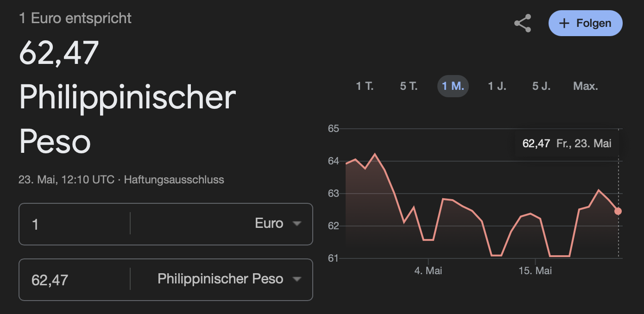Show Max. history range
The image size is (644, 314).
(x=586, y=86)
